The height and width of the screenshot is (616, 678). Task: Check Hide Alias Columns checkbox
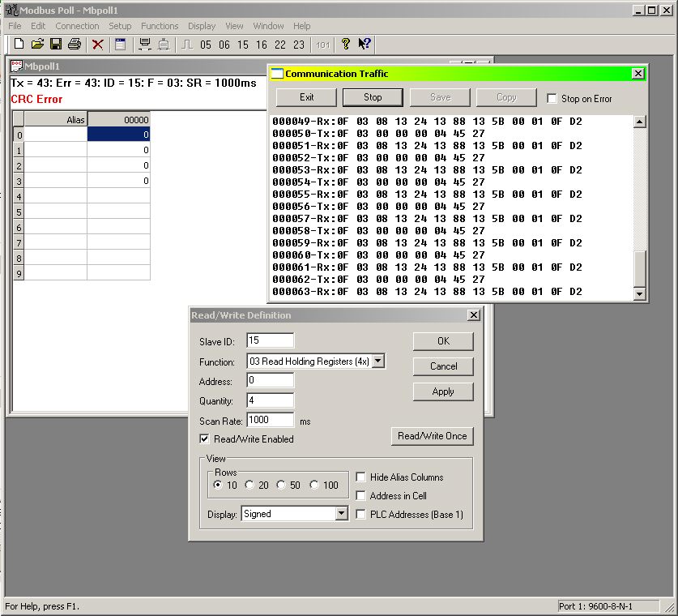(360, 477)
